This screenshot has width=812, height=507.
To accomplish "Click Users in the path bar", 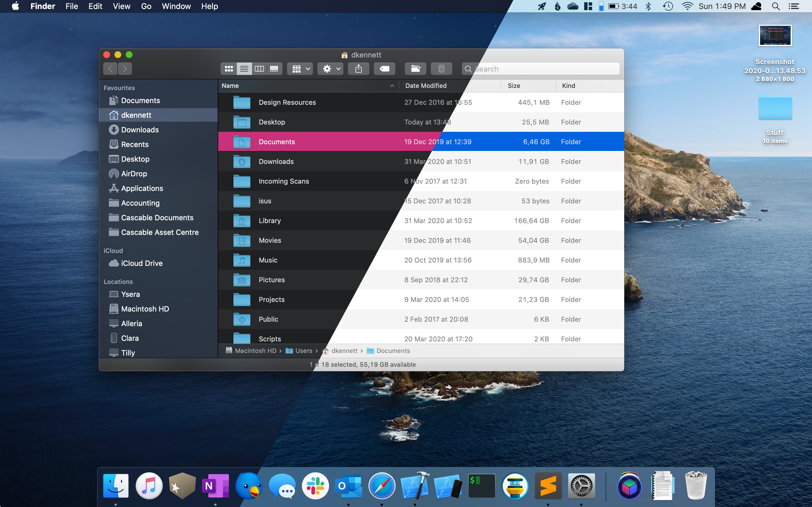I will (303, 351).
